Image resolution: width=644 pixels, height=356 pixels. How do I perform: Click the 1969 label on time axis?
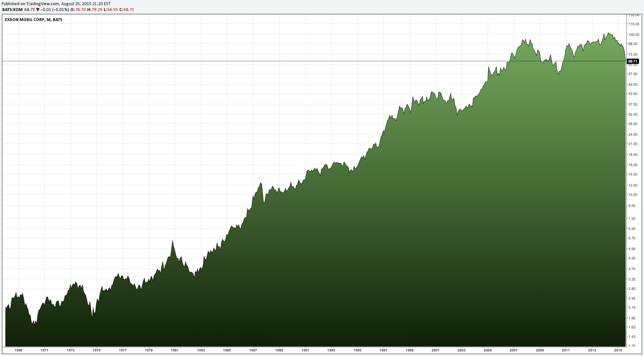pos(18,350)
